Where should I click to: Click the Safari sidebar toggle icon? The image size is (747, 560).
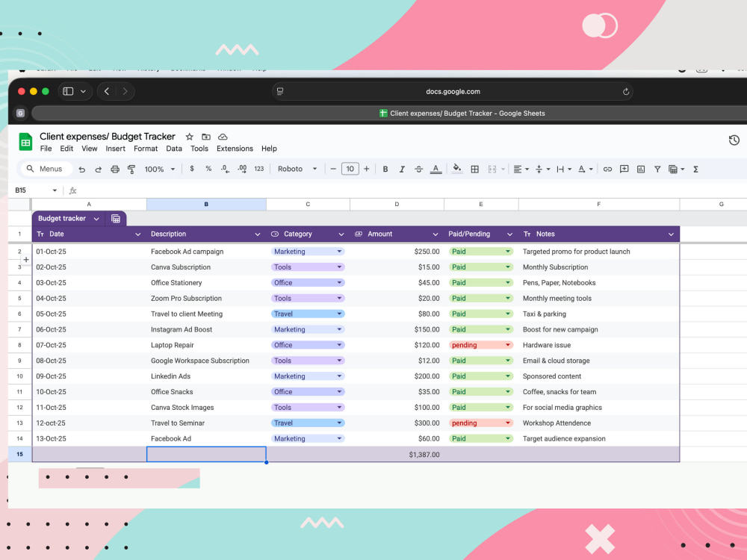(x=68, y=91)
